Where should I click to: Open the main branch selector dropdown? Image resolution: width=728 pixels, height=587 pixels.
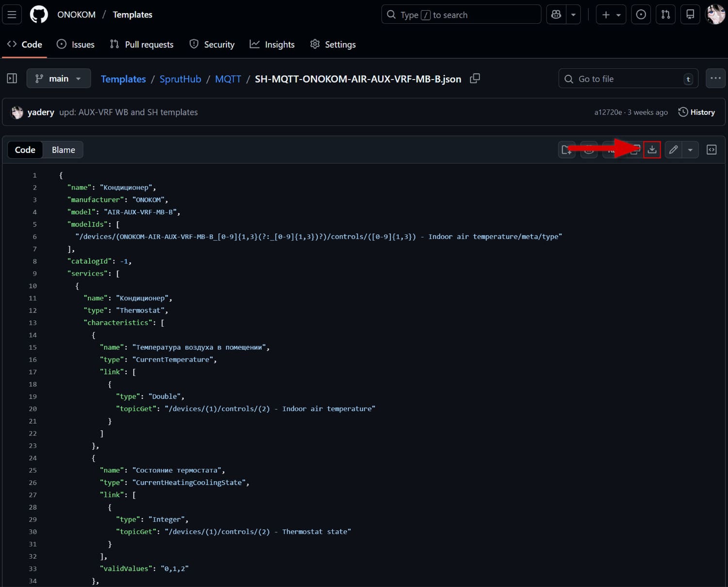tap(59, 79)
